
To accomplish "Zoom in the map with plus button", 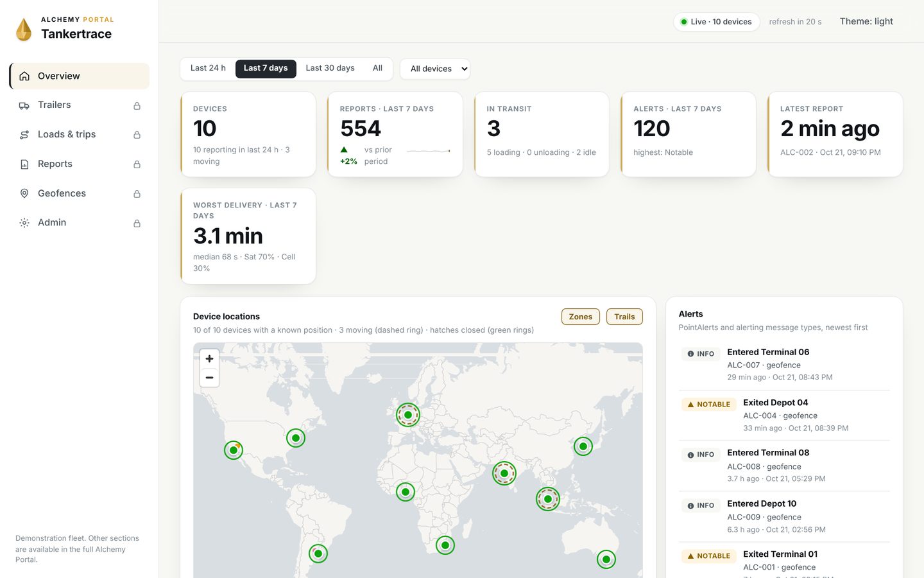I will pos(209,358).
